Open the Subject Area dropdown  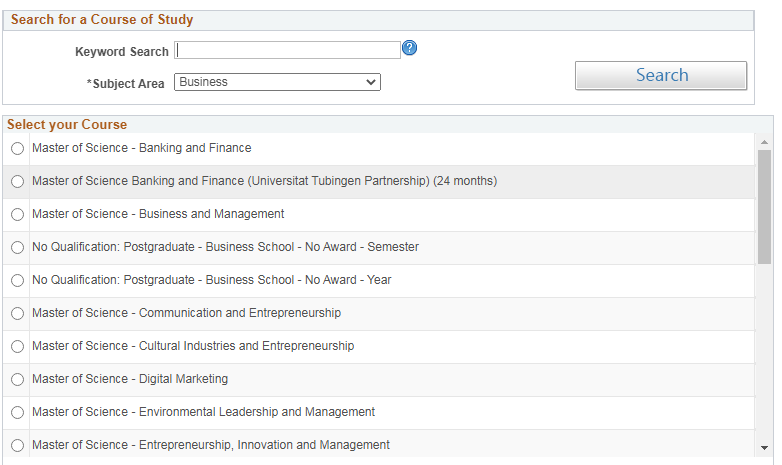click(277, 82)
